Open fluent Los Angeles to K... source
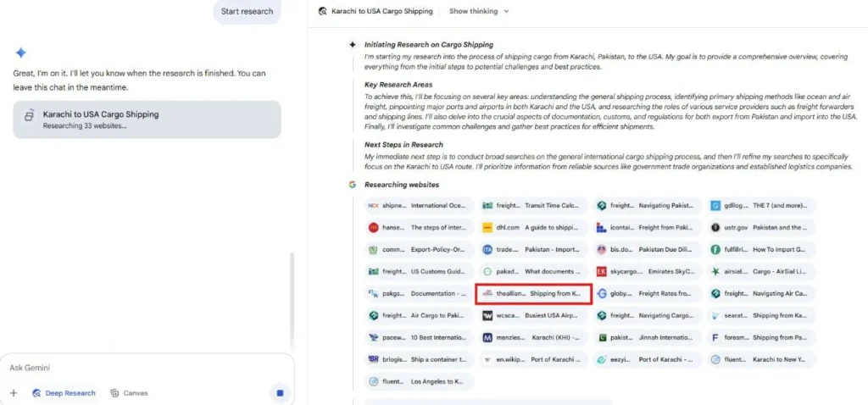Image resolution: width=868 pixels, height=405 pixels. click(420, 382)
